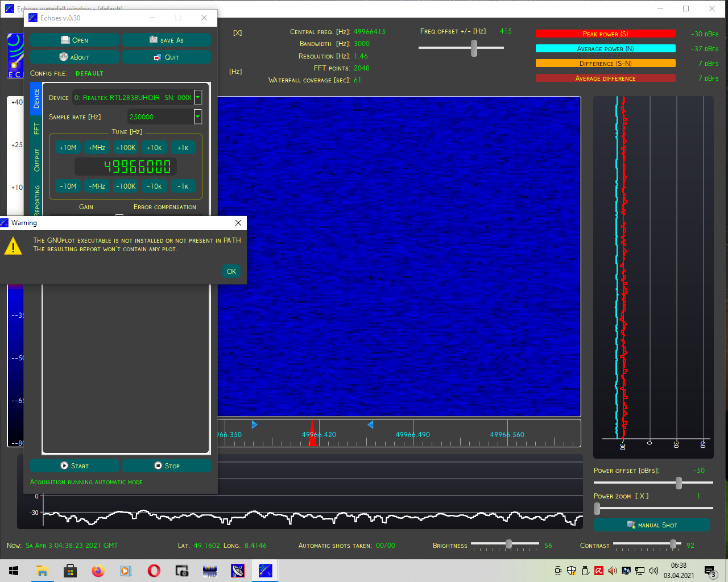
Task: Expand the Device selection dropdown
Action: point(198,97)
